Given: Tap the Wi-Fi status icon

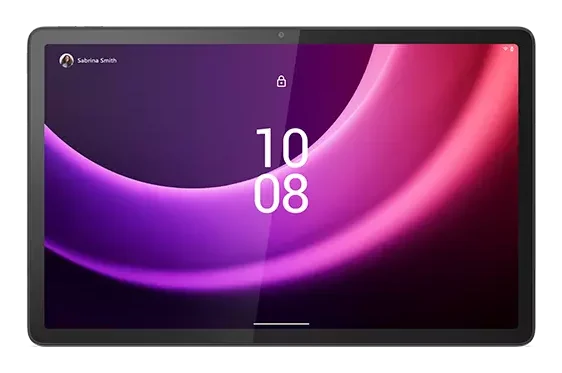Looking at the screenshot, I should (506, 48).
